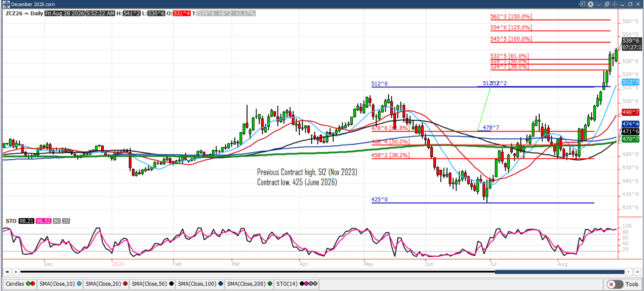Image resolution: width=644 pixels, height=291 pixels.
Task: Toggle the Tools switch on
Action: tap(615, 284)
